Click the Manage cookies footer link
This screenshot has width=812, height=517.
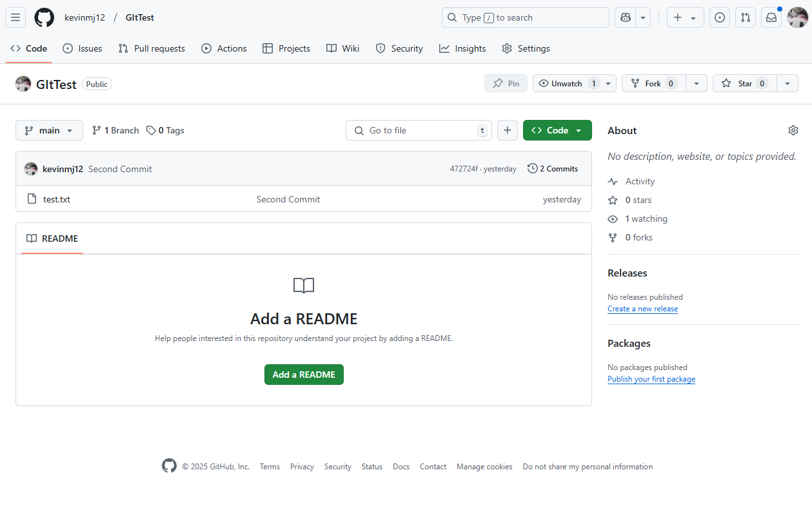[484, 467]
